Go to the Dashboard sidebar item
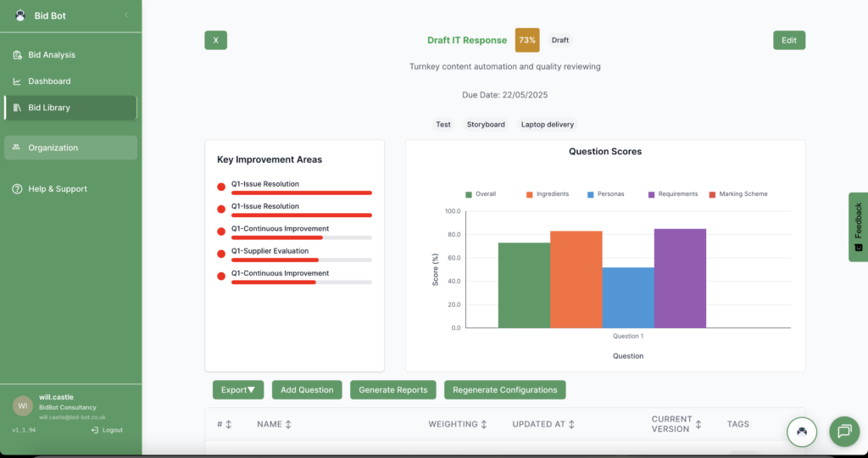Viewport: 868px width, 458px height. 49,81
